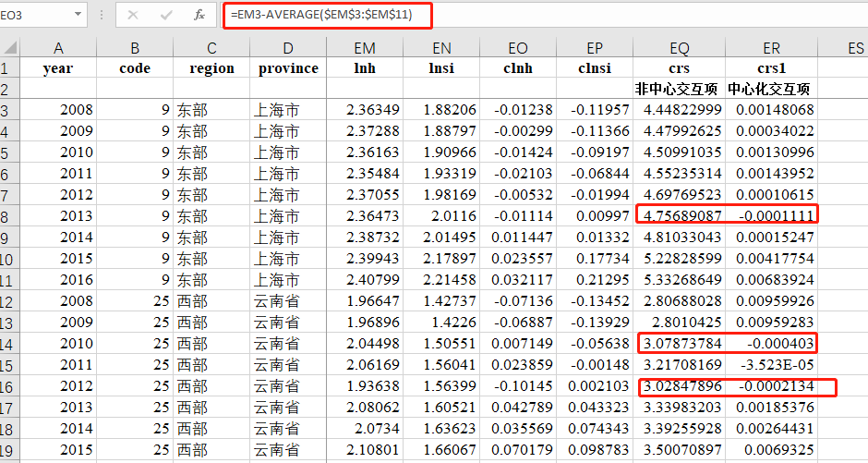Click inside the formula bar text
868x463 pixels.
(x=321, y=15)
